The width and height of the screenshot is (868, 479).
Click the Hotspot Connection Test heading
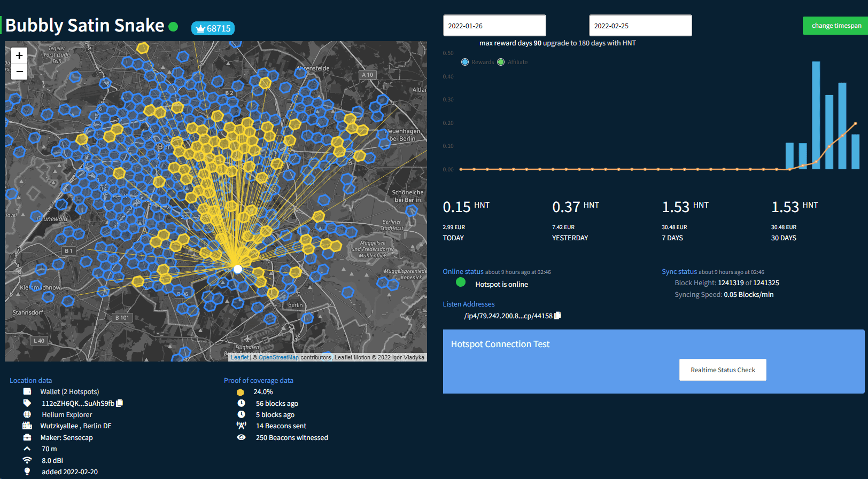point(500,344)
